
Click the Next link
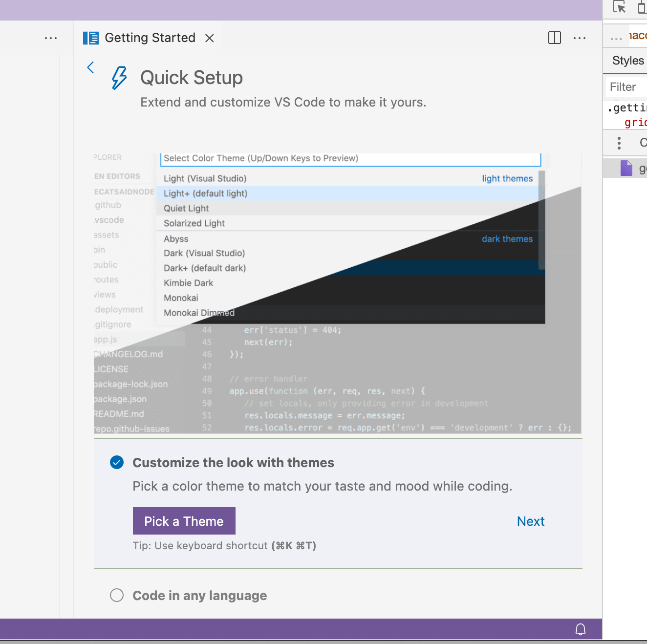point(530,521)
